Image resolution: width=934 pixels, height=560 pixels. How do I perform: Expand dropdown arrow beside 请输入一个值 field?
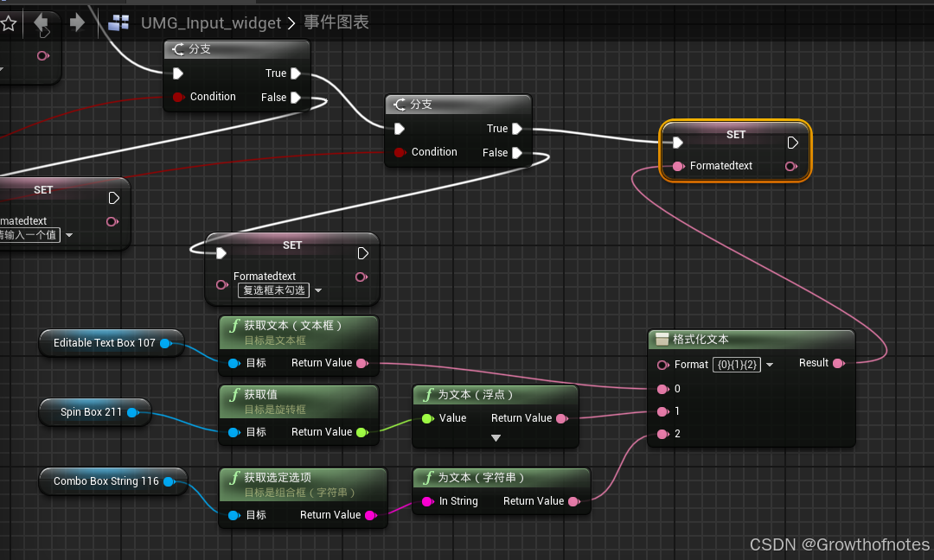click(x=69, y=235)
